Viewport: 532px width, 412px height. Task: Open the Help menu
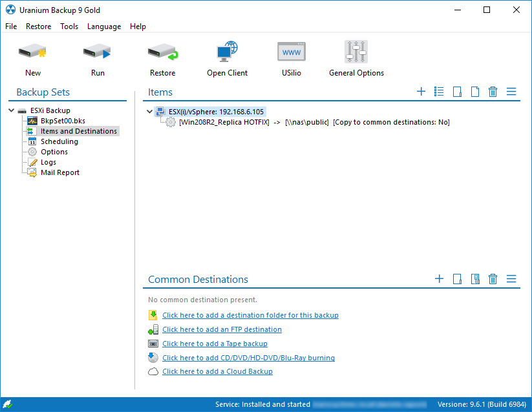pos(138,26)
